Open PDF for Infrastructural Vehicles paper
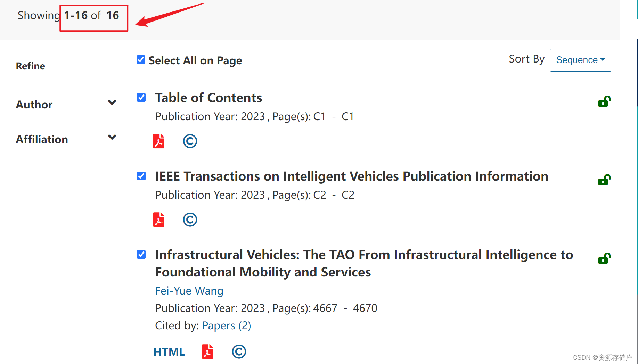The height and width of the screenshot is (364, 638). click(x=207, y=351)
